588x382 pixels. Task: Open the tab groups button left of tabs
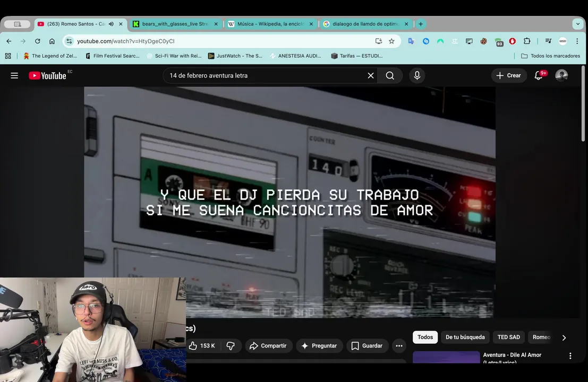[17, 24]
